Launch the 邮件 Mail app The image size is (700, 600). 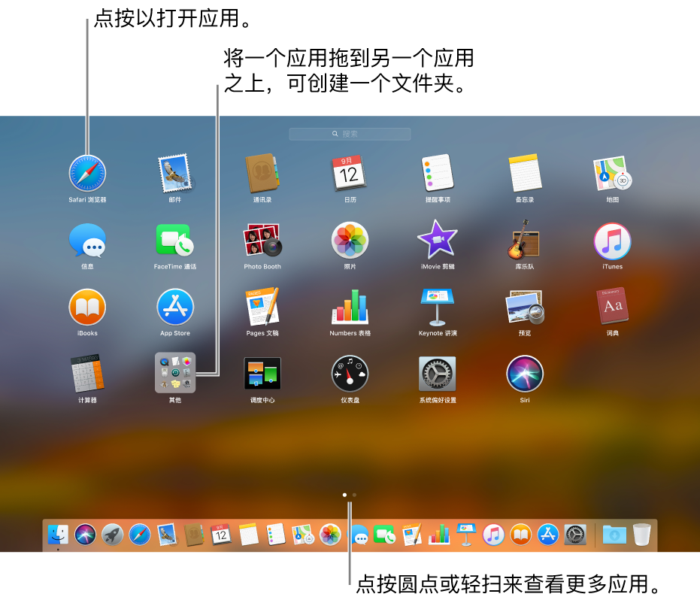pyautogui.click(x=174, y=174)
